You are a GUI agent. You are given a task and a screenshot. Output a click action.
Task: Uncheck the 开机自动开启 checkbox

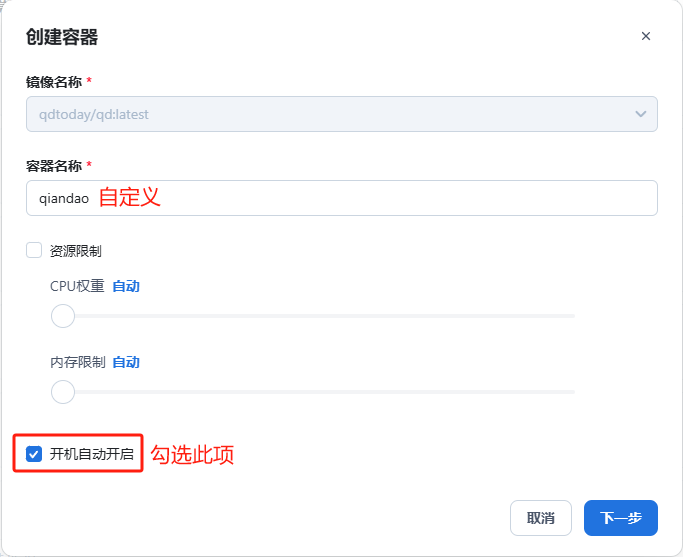pos(34,454)
